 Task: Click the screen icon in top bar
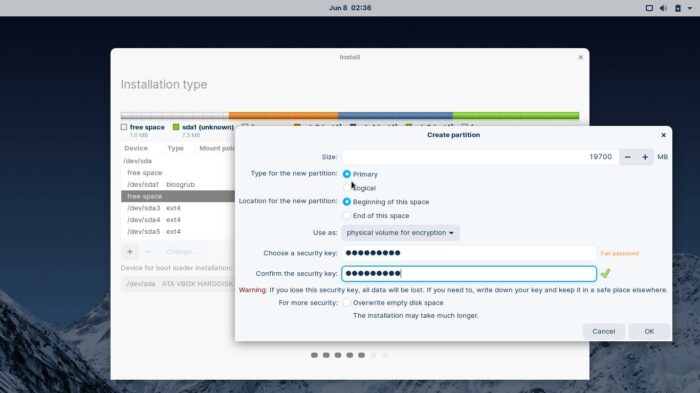point(649,8)
